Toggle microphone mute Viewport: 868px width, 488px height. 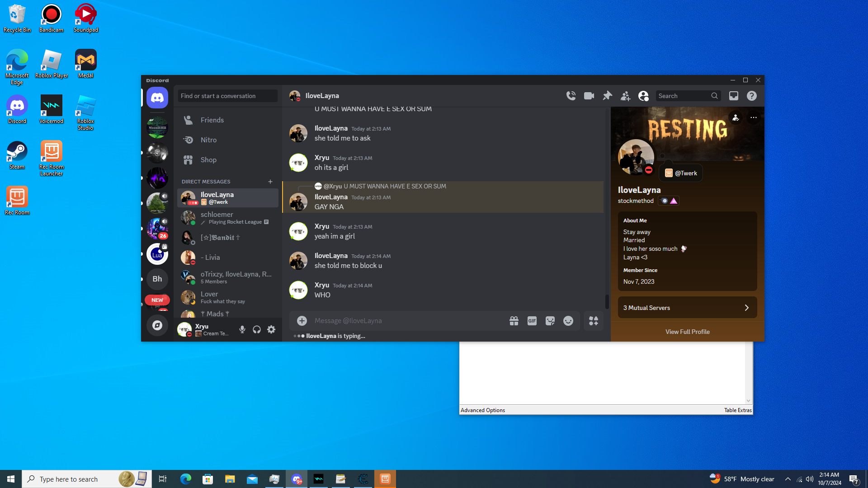click(242, 330)
